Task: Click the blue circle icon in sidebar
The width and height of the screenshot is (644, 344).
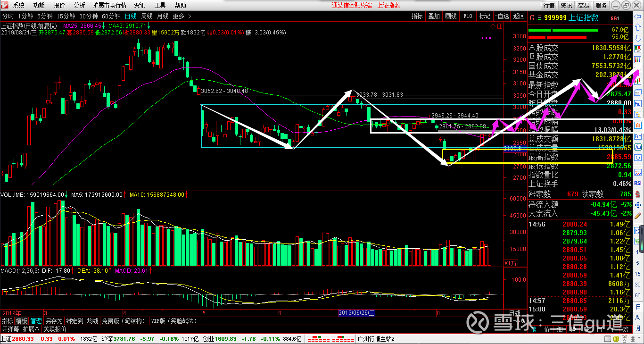Action: [x=637, y=157]
